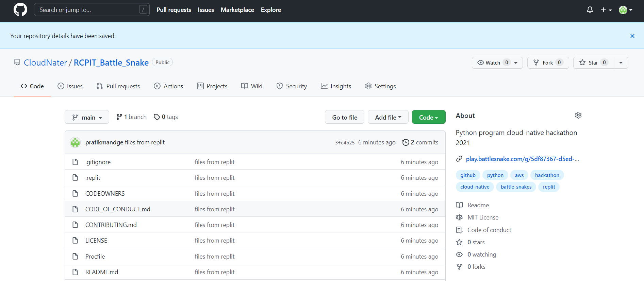Screen dimensions: 644x281
Task: Open the CloudNater owner profile link
Action: coord(45,63)
